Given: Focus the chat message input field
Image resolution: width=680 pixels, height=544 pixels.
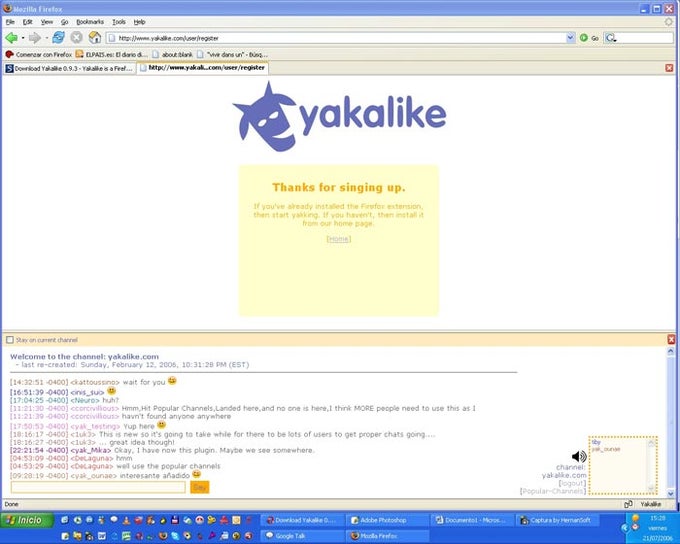Looking at the screenshot, I should (x=98, y=487).
